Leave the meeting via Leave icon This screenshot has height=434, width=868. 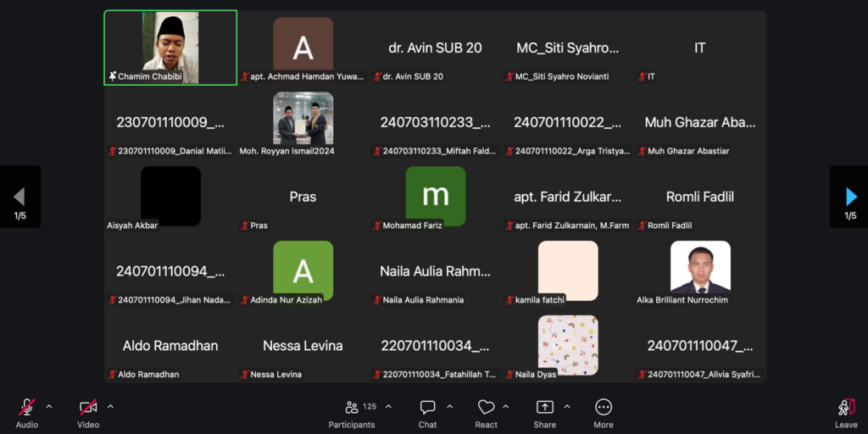847,408
